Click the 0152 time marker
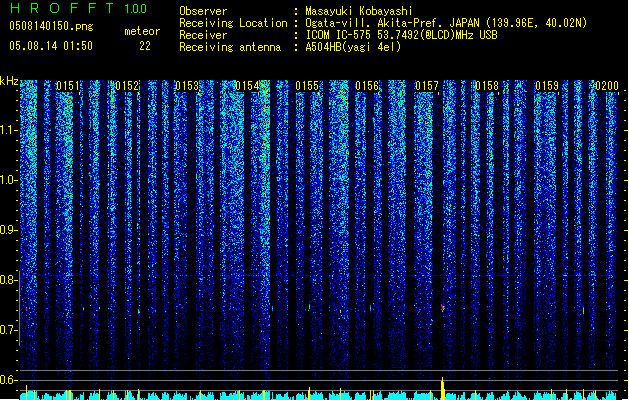 (x=127, y=86)
